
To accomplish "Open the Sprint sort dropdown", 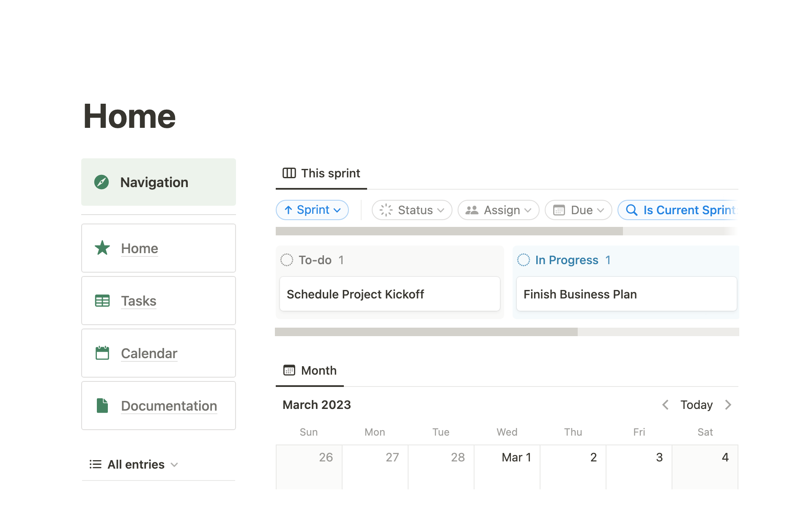I will [x=313, y=210].
